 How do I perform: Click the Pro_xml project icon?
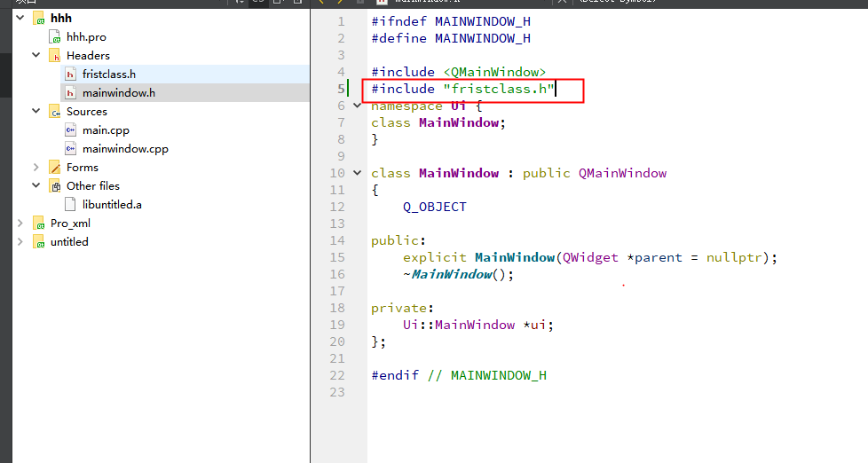coord(39,224)
